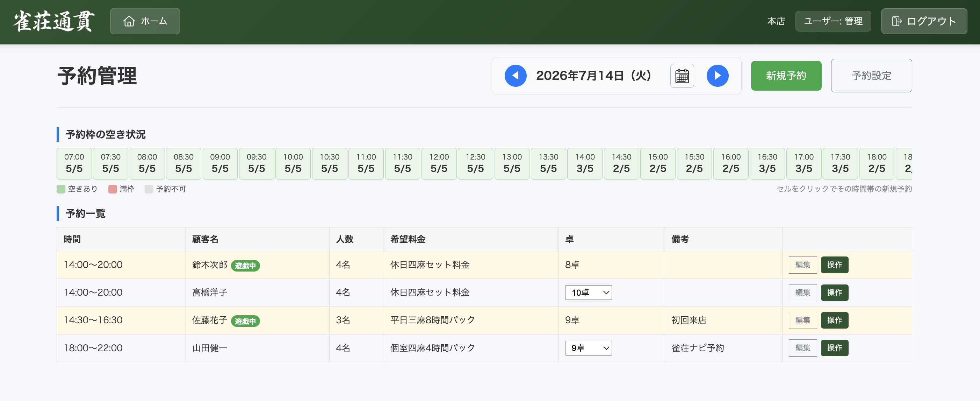This screenshot has height=401, width=980.
Task: Select the 14:30 slot showing 2/5
Action: click(x=622, y=163)
